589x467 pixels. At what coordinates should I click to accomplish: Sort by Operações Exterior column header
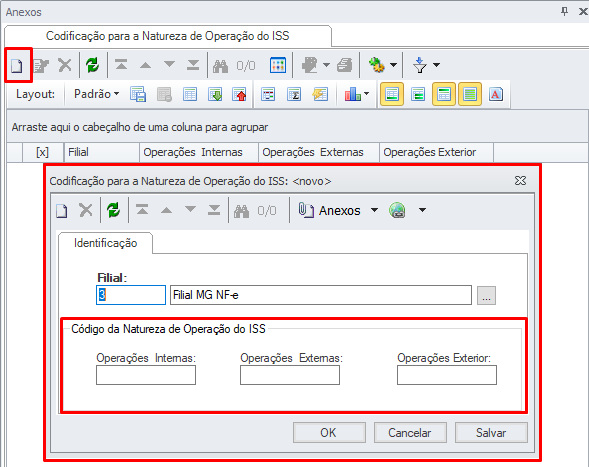(436, 152)
